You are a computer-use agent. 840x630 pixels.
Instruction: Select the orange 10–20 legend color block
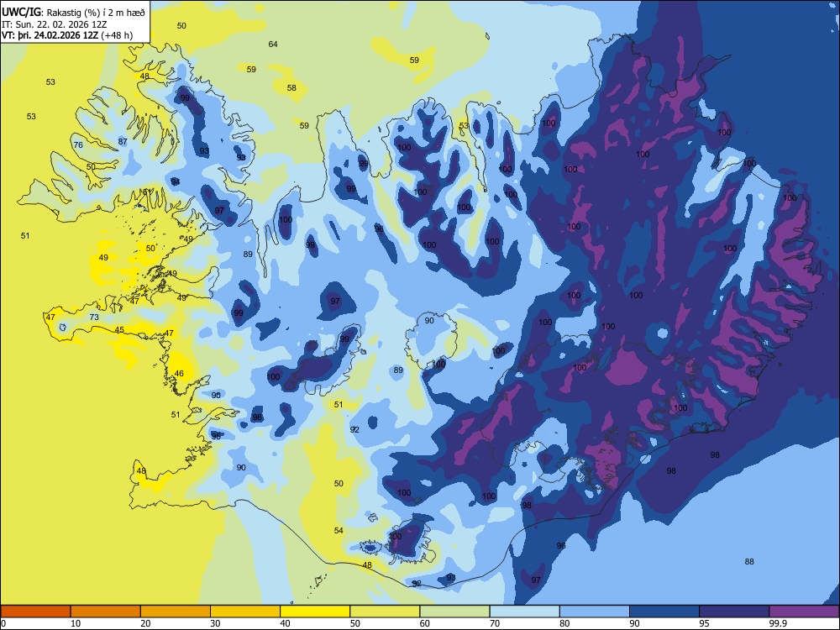106,612
